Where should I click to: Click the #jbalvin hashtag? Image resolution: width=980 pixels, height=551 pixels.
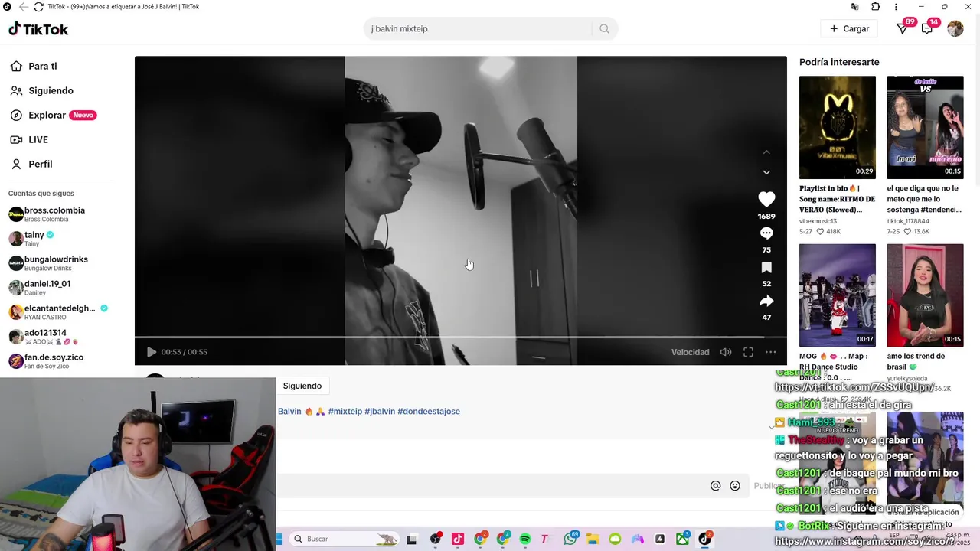tap(380, 412)
